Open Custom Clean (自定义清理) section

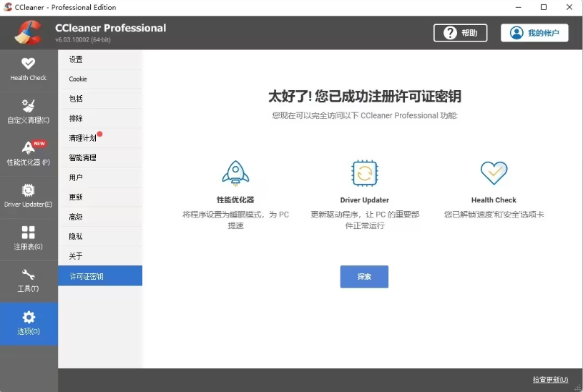29,112
